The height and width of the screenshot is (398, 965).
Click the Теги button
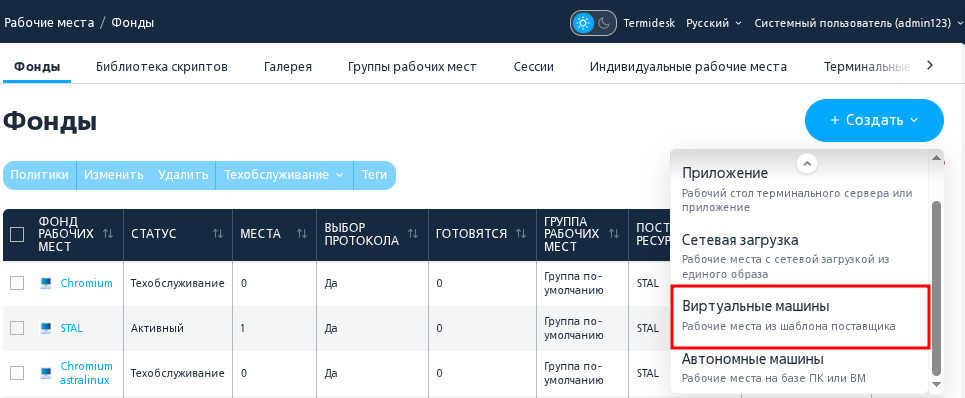[375, 175]
